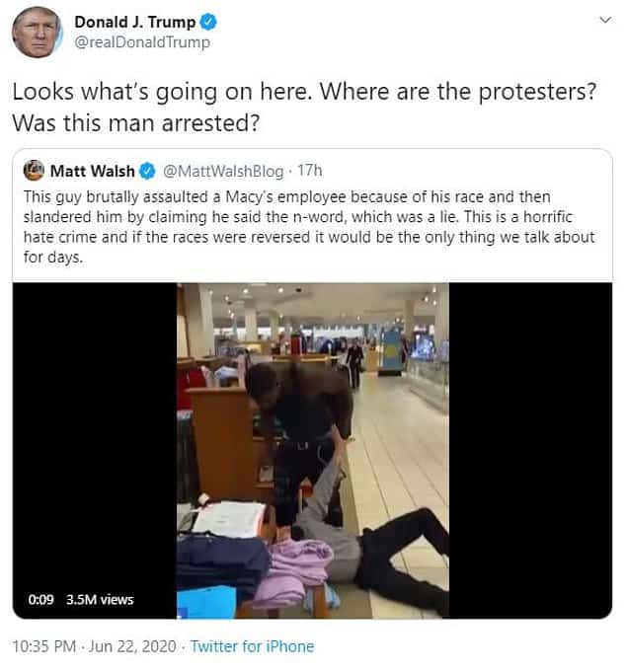This screenshot has width=626, height=672.
Task: Click the Jun 22, 2020 date
Action: 132,646
